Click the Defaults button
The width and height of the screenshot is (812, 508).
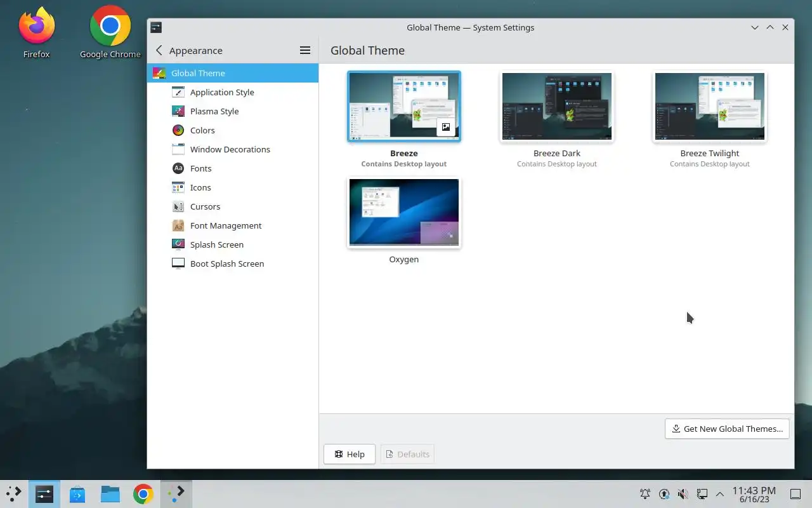(407, 454)
